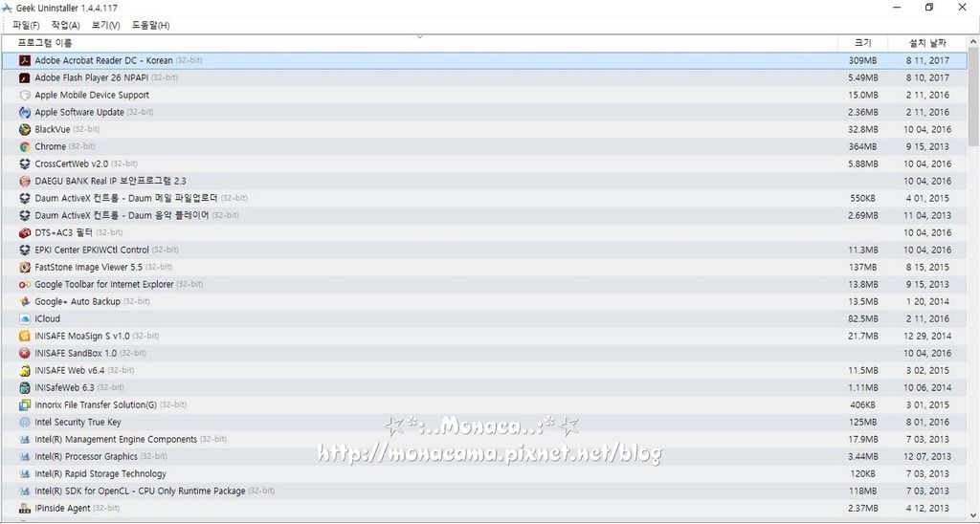Image resolution: width=980 pixels, height=524 pixels.
Task: Select the IPinside Agent program name
Action: [x=62, y=508]
